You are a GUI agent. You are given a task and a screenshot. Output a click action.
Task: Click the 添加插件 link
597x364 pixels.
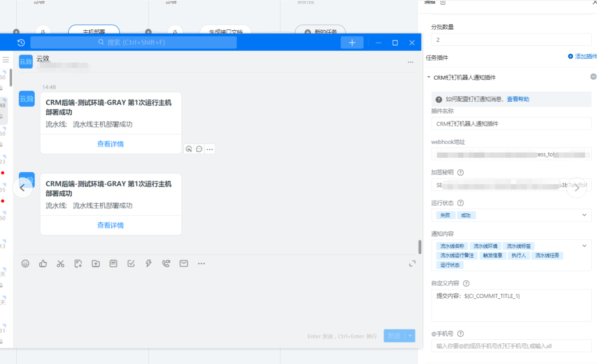coord(582,56)
